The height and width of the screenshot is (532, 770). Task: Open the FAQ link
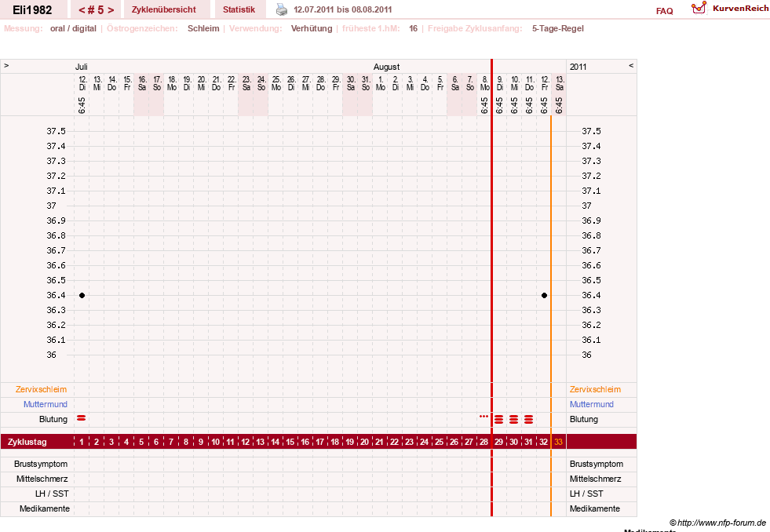tap(664, 11)
